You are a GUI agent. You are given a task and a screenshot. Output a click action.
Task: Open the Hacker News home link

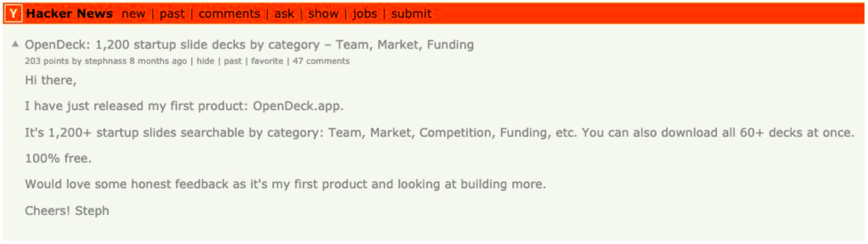coord(70,13)
